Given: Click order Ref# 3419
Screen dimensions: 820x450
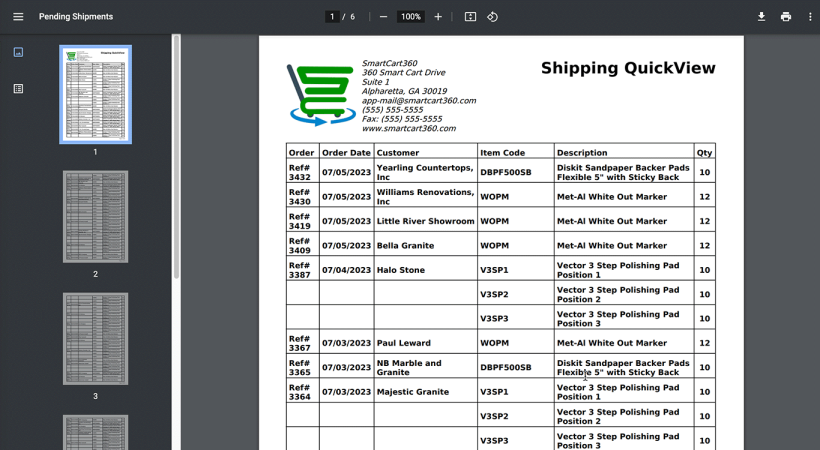Looking at the screenshot, I should click(x=300, y=221).
